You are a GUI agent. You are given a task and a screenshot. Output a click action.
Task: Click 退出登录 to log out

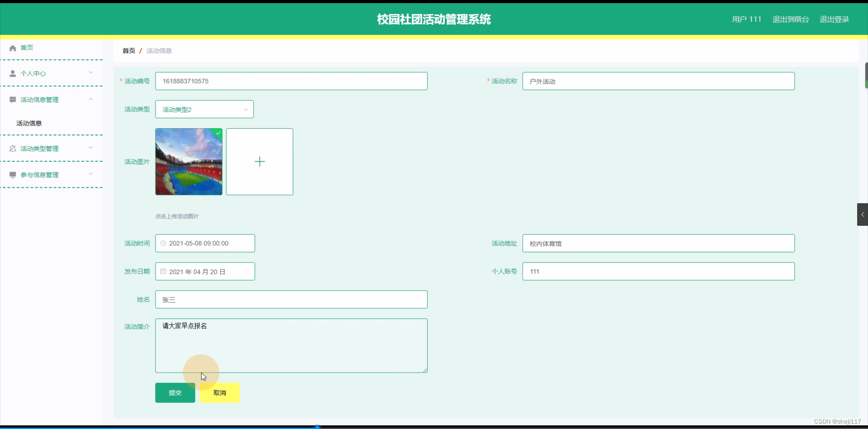(x=835, y=19)
